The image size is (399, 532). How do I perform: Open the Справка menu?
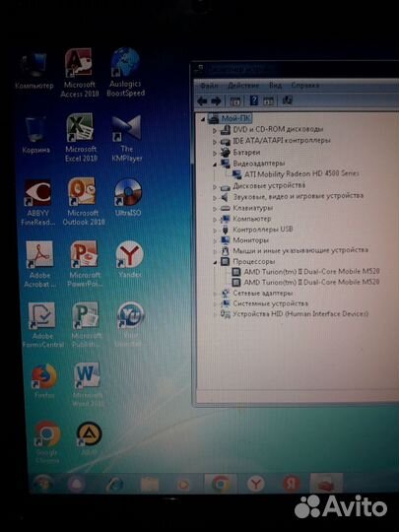[305, 85]
